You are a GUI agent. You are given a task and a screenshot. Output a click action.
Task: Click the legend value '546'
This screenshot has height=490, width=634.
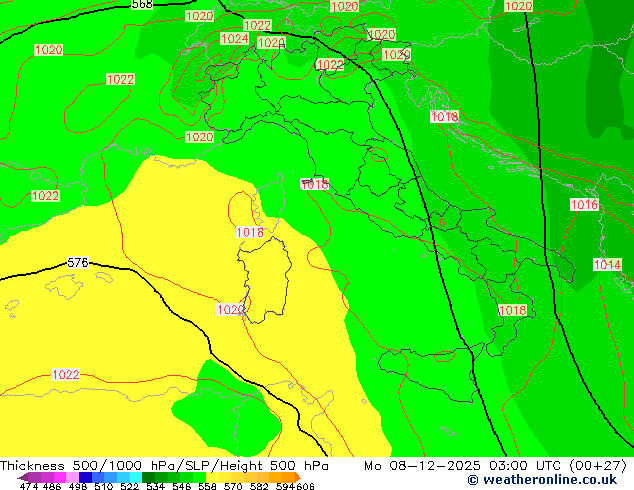pyautogui.click(x=182, y=486)
